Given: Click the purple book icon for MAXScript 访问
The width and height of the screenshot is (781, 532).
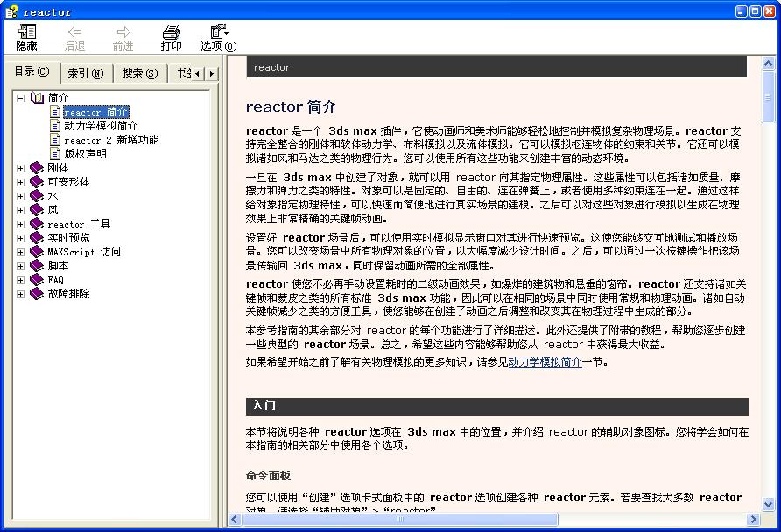Looking at the screenshot, I should coord(37,252).
